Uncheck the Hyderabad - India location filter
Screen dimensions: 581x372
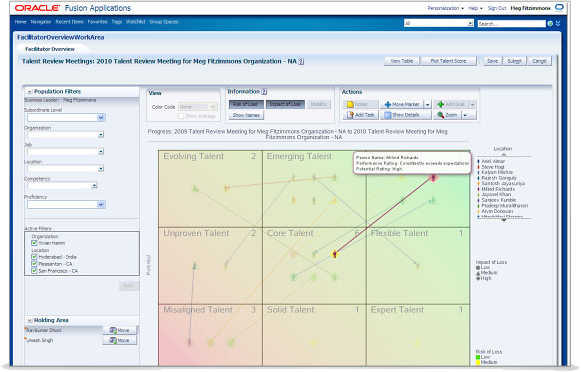(34, 257)
